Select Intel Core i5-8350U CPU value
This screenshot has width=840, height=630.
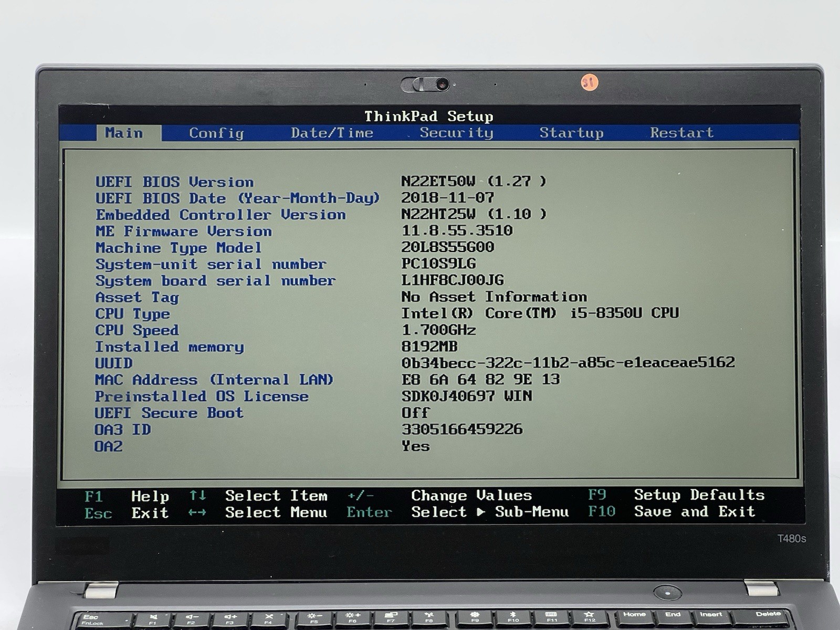(x=540, y=313)
